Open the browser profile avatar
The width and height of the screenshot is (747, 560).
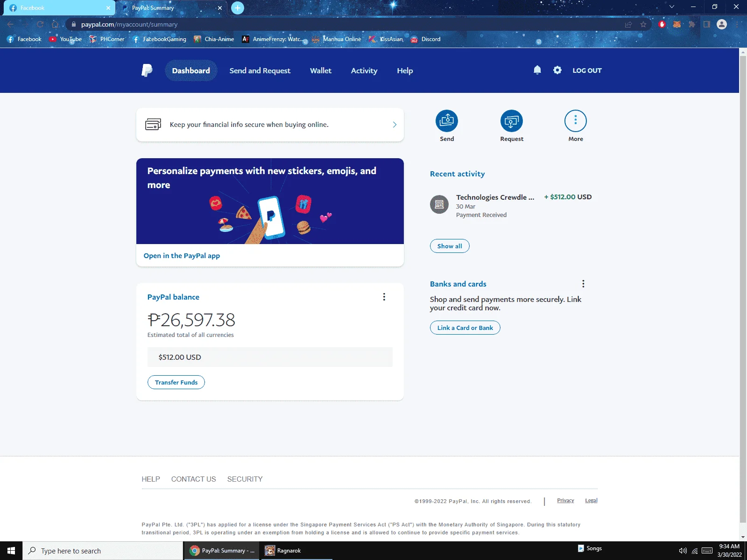click(722, 24)
